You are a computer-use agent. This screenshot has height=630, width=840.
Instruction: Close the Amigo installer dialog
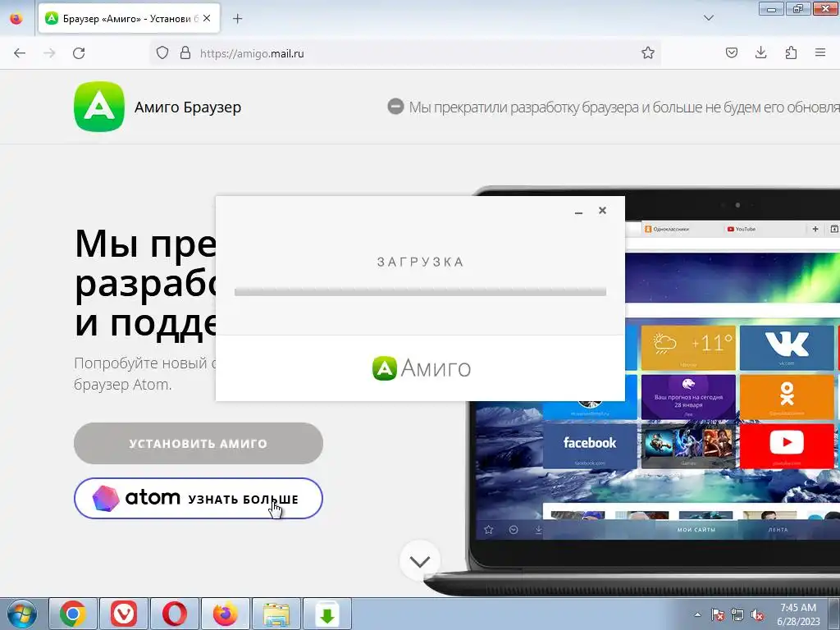(602, 211)
